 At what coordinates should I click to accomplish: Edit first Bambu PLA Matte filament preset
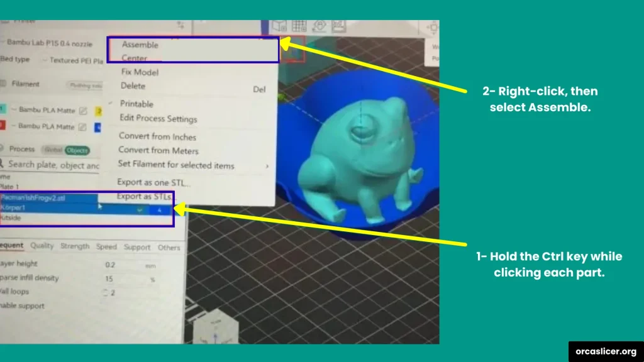(x=83, y=111)
